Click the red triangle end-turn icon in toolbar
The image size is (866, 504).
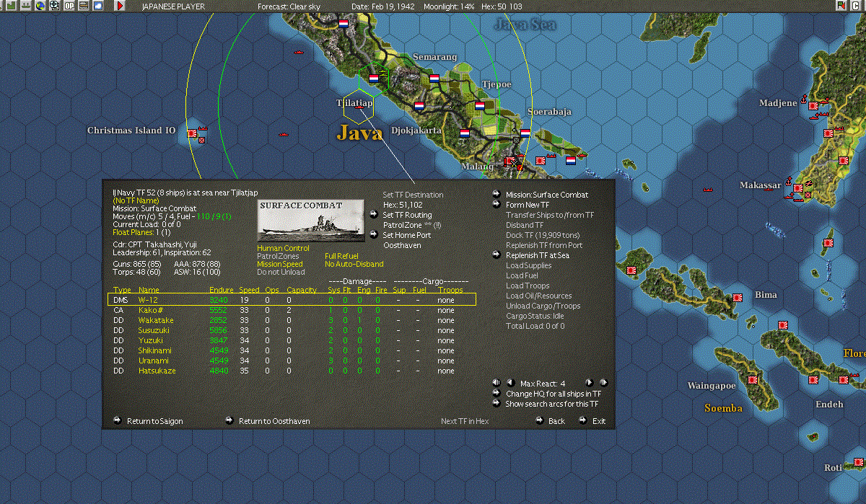click(120, 6)
